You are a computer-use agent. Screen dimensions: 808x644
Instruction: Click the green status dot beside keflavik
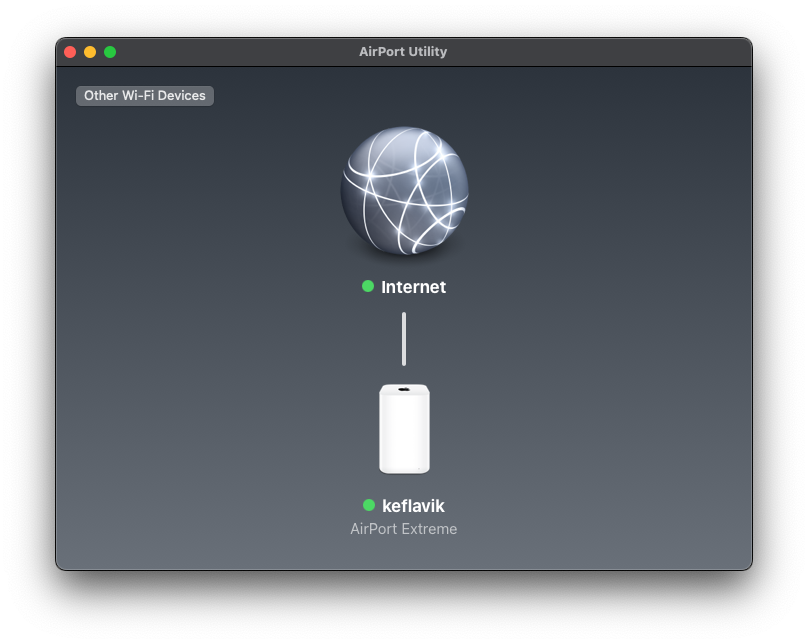tap(369, 505)
